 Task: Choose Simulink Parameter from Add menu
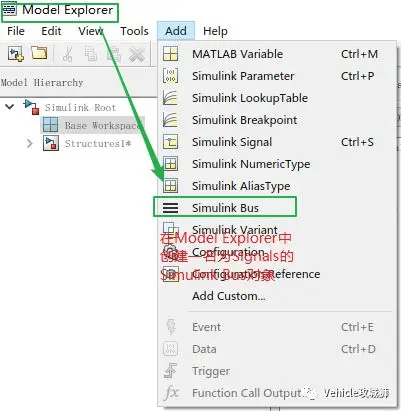click(x=277, y=76)
